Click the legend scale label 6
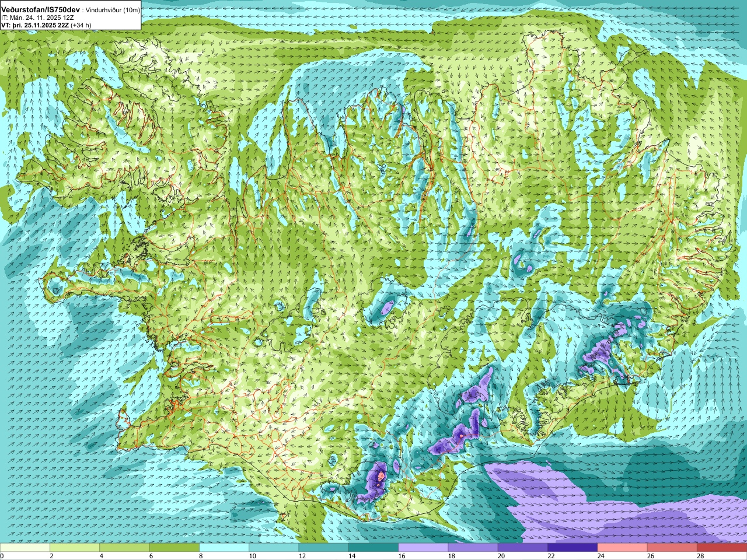The image size is (747, 560). pos(151,556)
